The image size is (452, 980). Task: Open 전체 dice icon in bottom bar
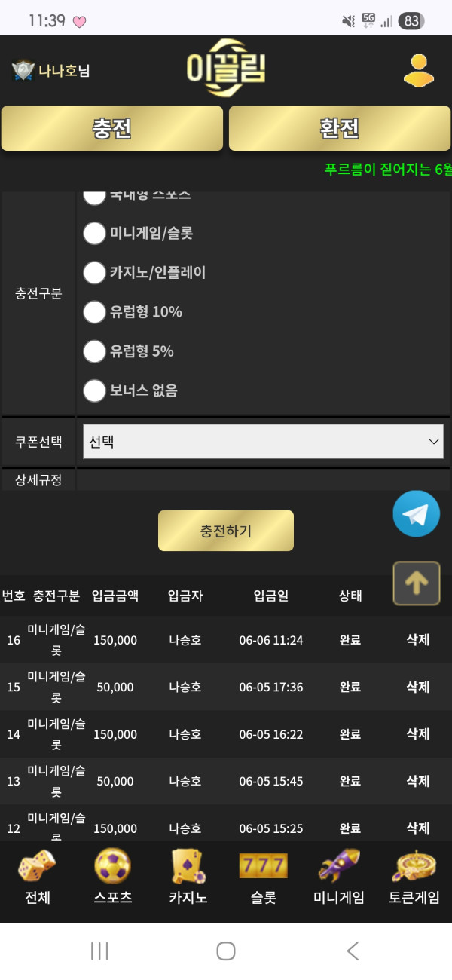click(x=37, y=867)
